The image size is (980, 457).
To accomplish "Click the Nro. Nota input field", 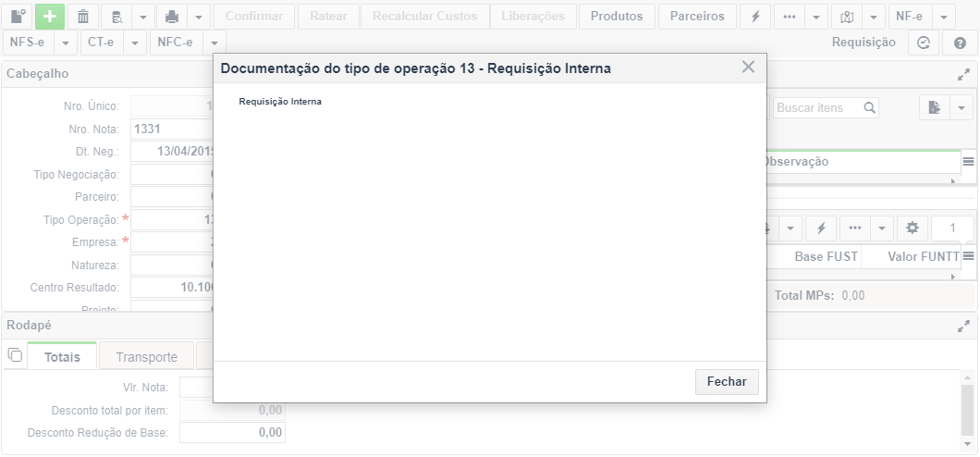I will (x=173, y=129).
